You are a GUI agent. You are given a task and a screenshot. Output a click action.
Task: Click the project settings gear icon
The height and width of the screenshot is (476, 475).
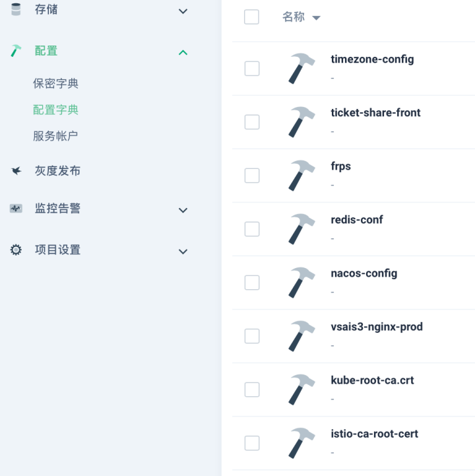coord(16,250)
